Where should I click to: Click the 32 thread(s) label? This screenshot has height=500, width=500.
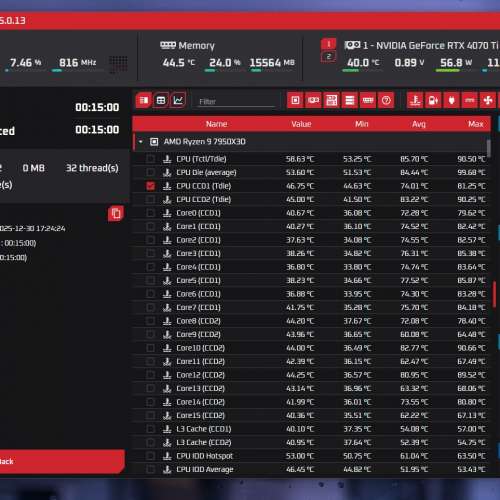tap(92, 168)
